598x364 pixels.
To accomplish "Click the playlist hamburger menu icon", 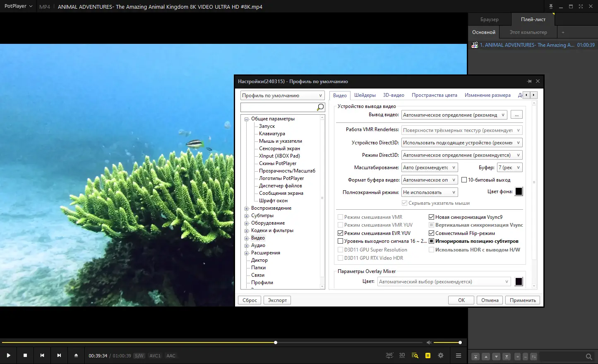I will [459, 355].
